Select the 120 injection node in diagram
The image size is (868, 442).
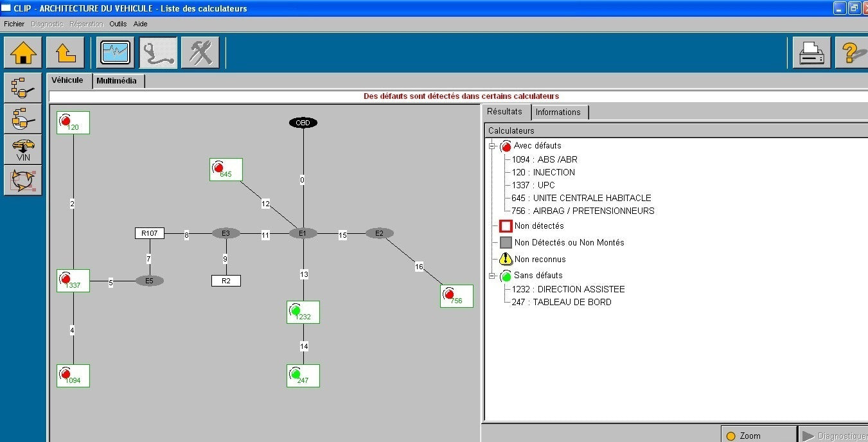[x=73, y=123]
